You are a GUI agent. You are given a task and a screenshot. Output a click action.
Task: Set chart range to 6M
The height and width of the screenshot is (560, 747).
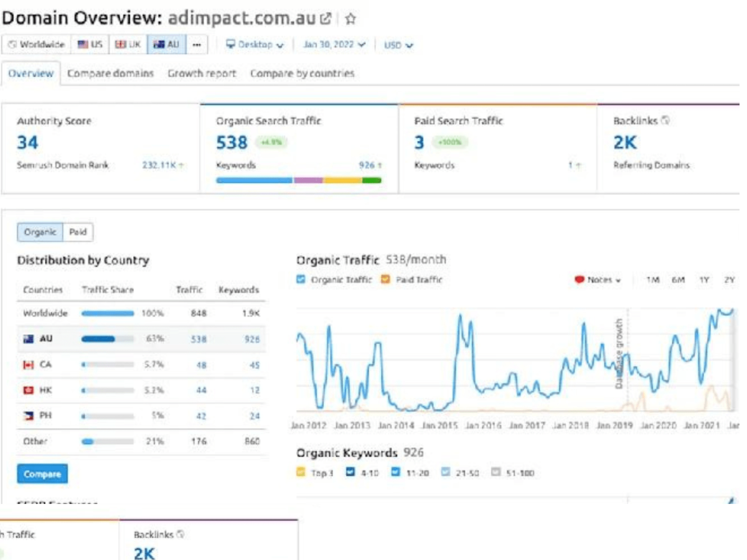click(678, 280)
